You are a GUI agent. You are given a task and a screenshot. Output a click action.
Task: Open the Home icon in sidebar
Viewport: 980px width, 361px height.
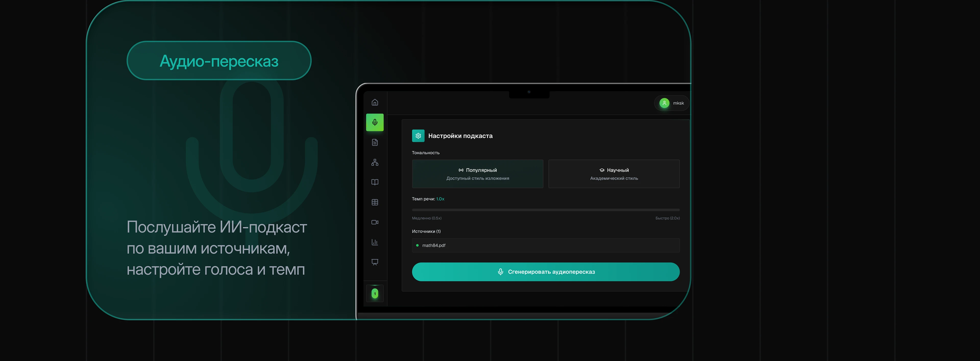pyautogui.click(x=375, y=102)
